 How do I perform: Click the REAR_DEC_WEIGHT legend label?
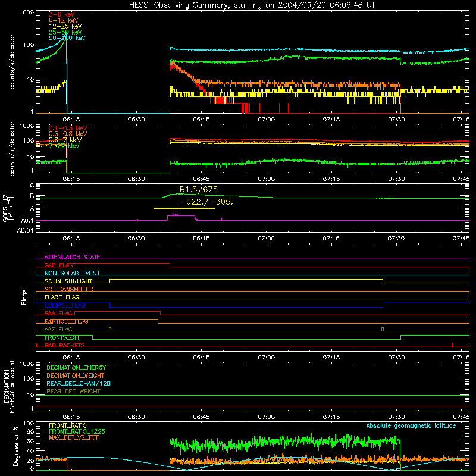pyautogui.click(x=73, y=392)
